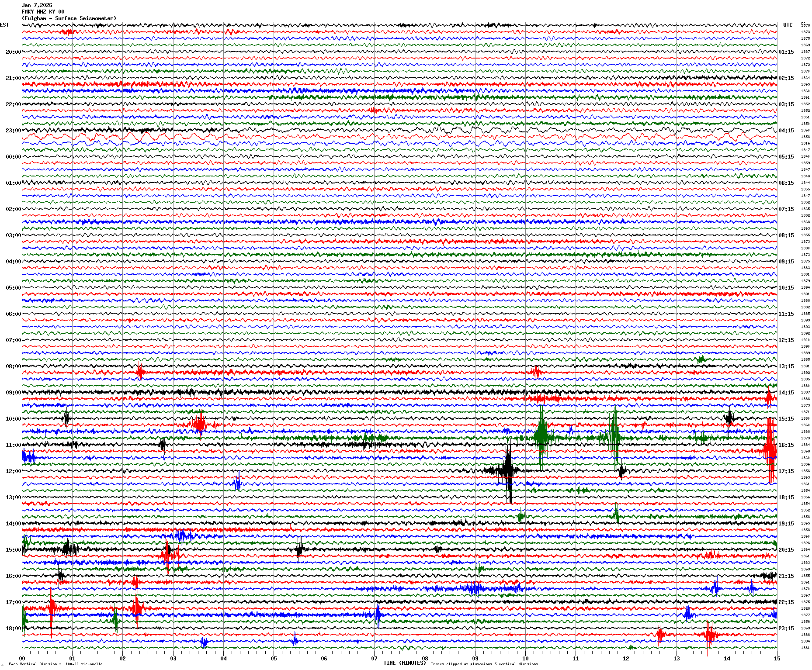Click the tall green burst near minute 10
Screen dimensions: 812x670
click(x=541, y=435)
